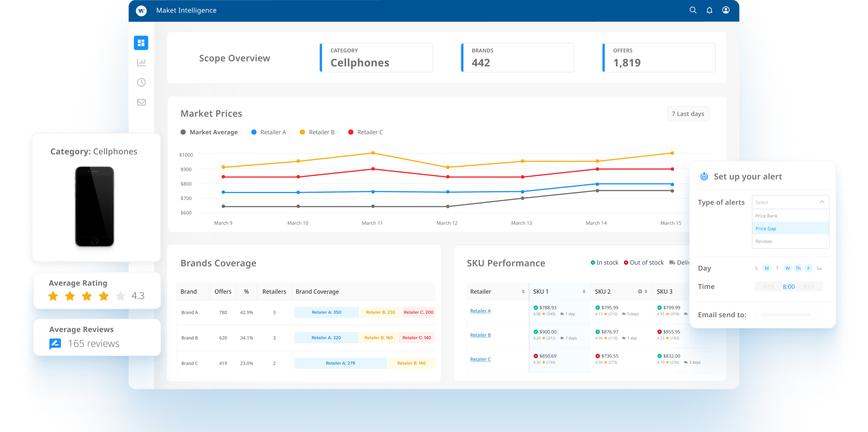Open the user profile account icon
Image resolution: width=868 pixels, height=432 pixels.
(726, 10)
